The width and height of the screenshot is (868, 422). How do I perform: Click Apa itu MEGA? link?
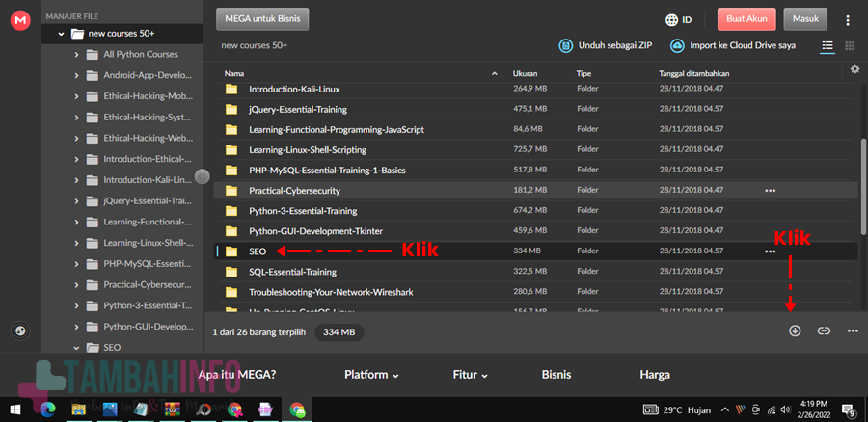coord(237,375)
